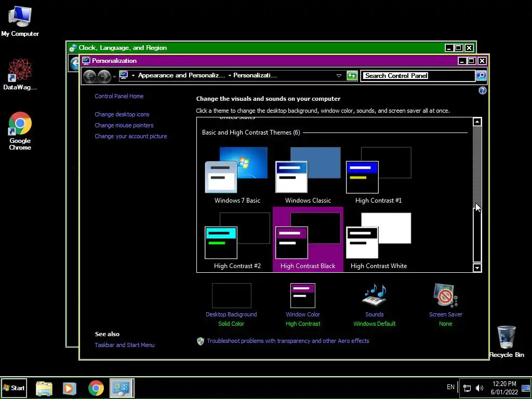This screenshot has height=399, width=532.
Task: Open the DataWag shortcut on desktop
Action: 20,74
